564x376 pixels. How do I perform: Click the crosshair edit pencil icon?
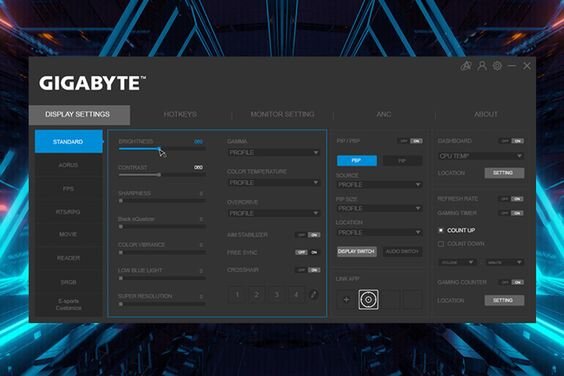pos(313,295)
